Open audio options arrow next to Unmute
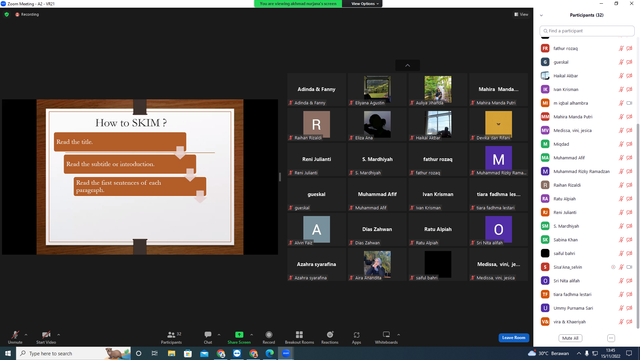The image size is (640, 360). tap(26, 335)
